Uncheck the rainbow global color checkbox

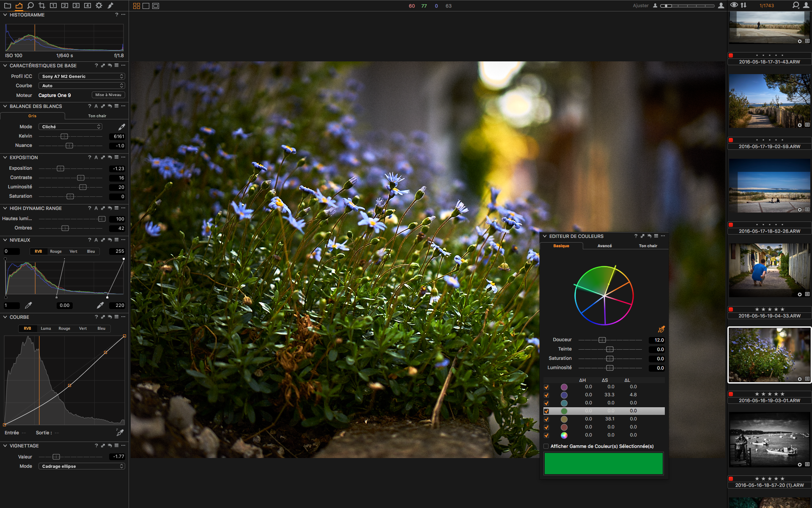[546, 435]
